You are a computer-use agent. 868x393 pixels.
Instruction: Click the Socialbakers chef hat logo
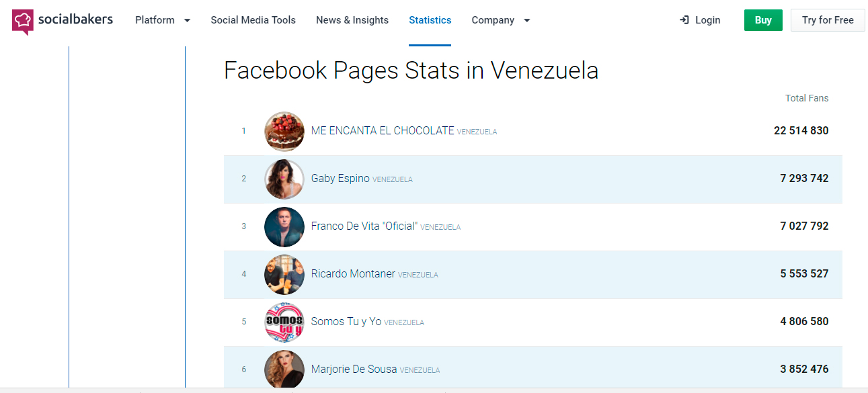22,21
